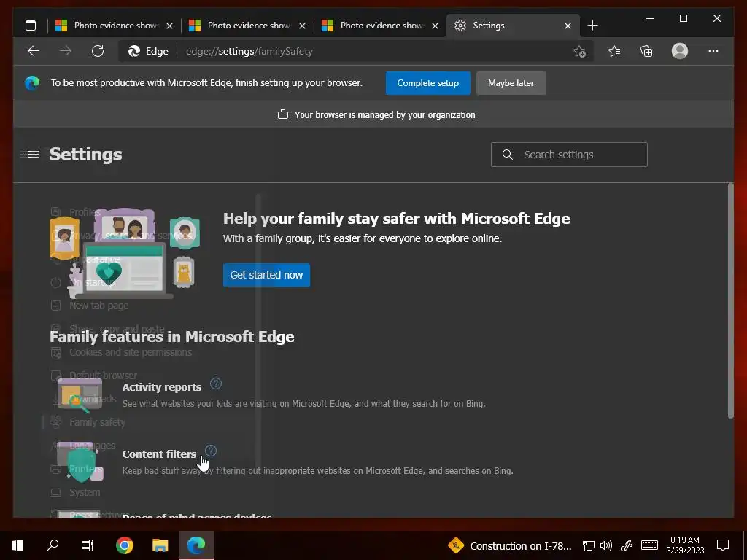This screenshot has height=560, width=747.
Task: Open Task View on the taskbar
Action: point(88,545)
